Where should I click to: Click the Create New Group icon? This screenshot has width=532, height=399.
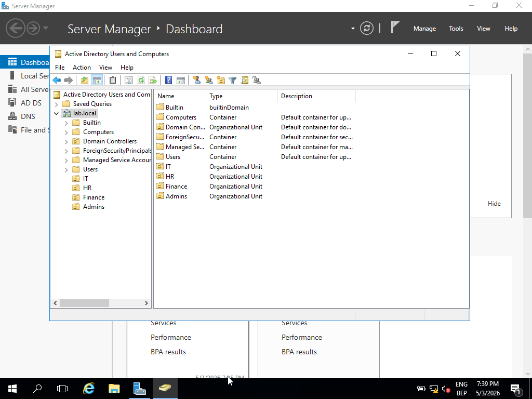(209, 81)
